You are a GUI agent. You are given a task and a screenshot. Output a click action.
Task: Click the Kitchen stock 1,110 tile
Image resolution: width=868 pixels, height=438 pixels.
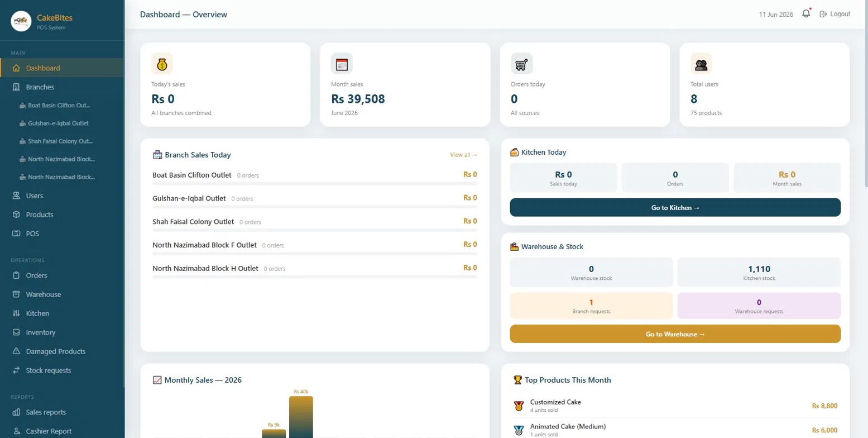pos(759,272)
